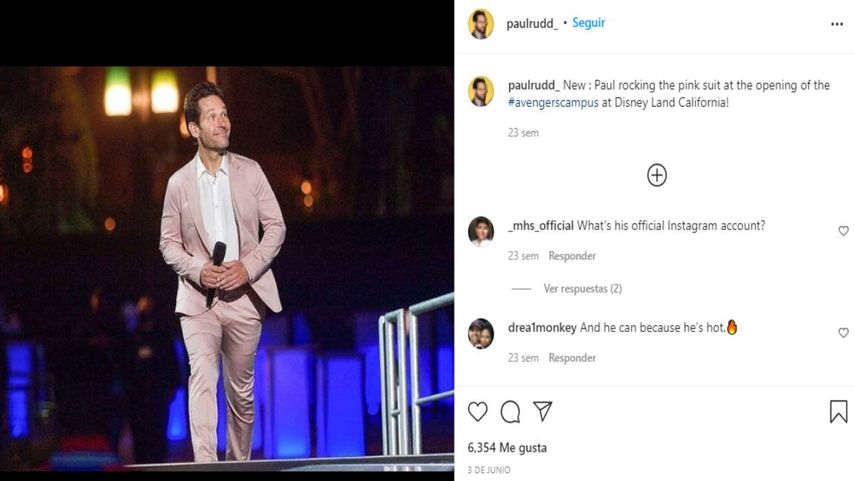Reply to the _mhs_official comment
Screen dimensions: 855x481
(572, 256)
